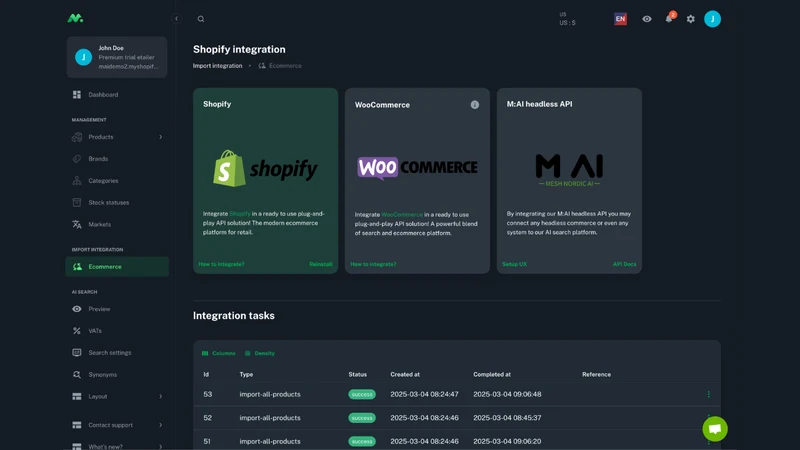
Task: Collapse the sidebar with the chevron button
Action: 177,19
